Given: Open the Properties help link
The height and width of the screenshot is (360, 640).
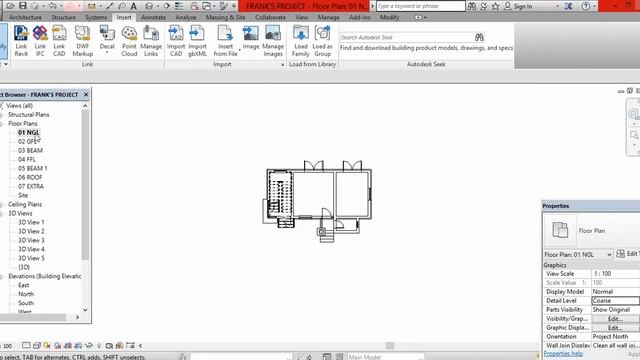Looking at the screenshot, I should [x=563, y=353].
